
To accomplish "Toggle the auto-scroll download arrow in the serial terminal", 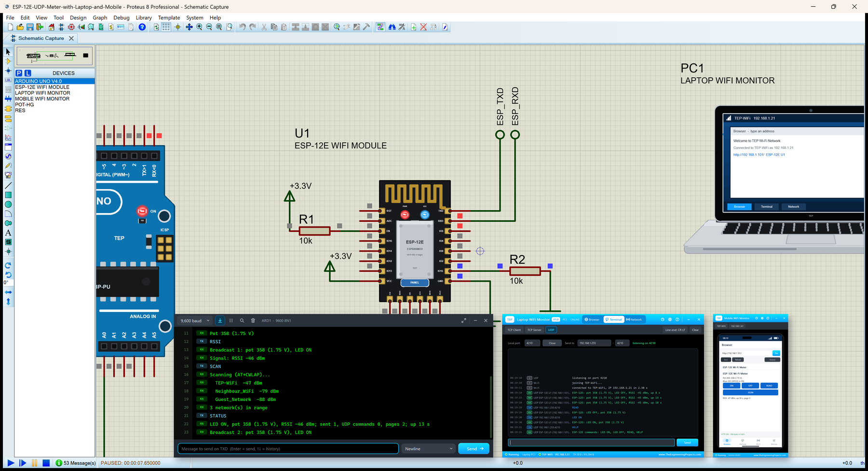I will tap(220, 321).
